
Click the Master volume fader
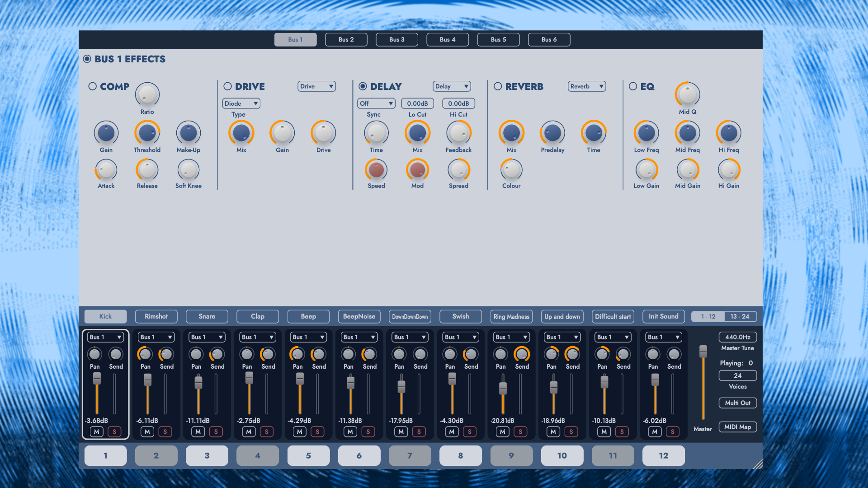click(x=703, y=352)
